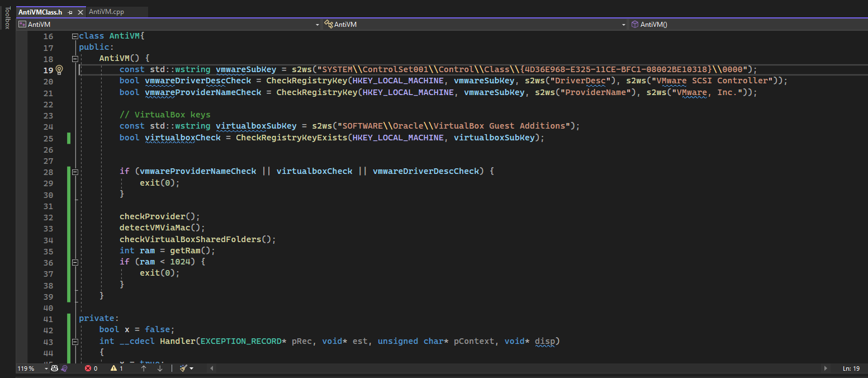The width and height of the screenshot is (868, 378).
Task: Click the public: keyword on line 17
Action: tap(96, 47)
